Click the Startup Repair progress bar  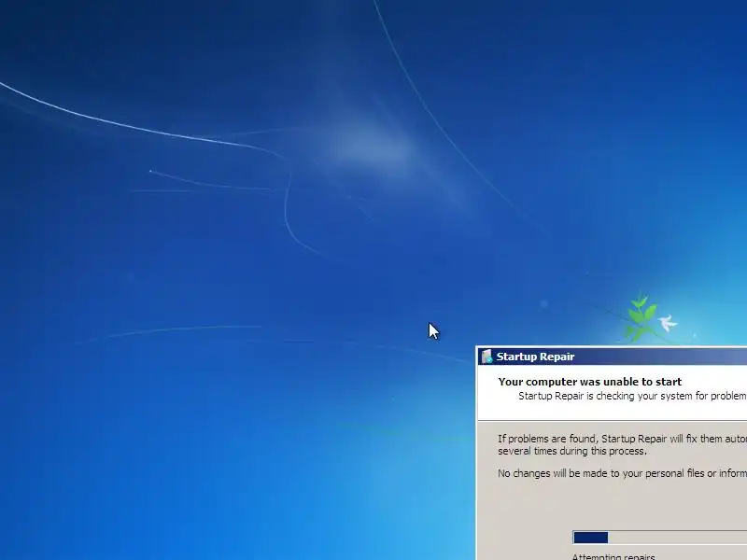point(660,538)
